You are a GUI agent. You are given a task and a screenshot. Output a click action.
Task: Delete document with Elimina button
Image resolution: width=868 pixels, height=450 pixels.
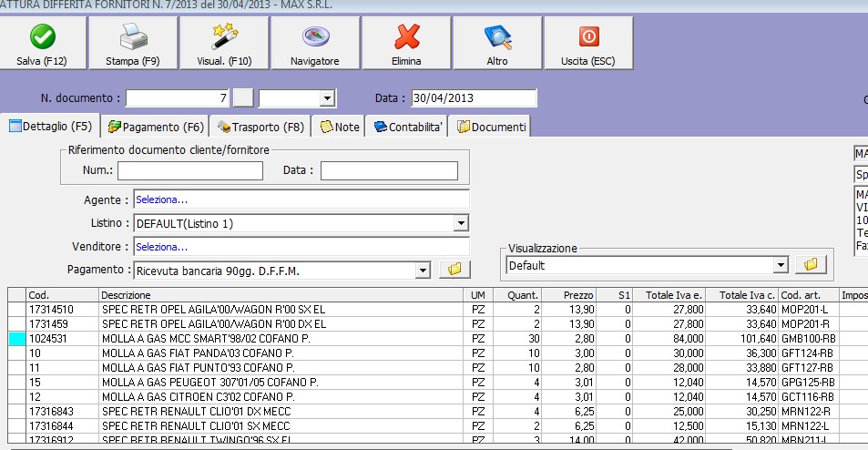pyautogui.click(x=406, y=44)
